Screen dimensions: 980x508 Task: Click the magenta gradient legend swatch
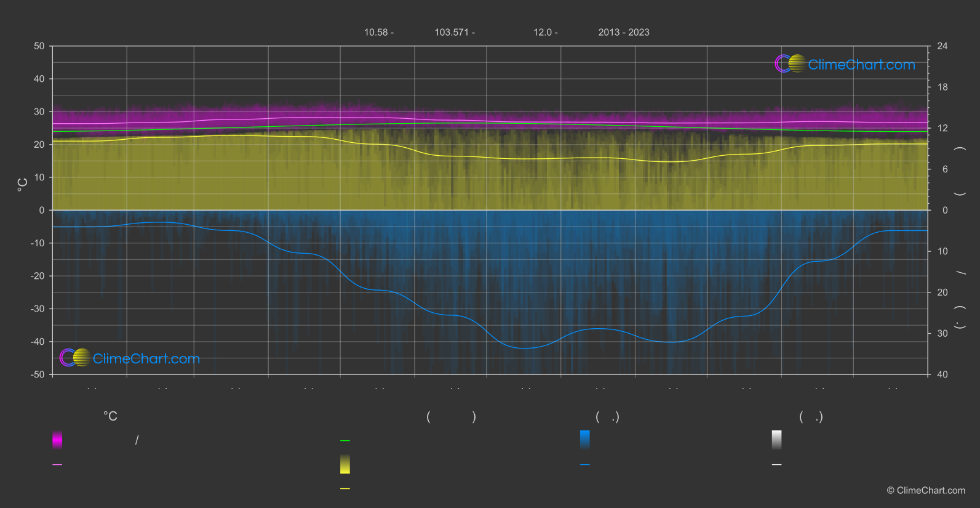[57, 440]
